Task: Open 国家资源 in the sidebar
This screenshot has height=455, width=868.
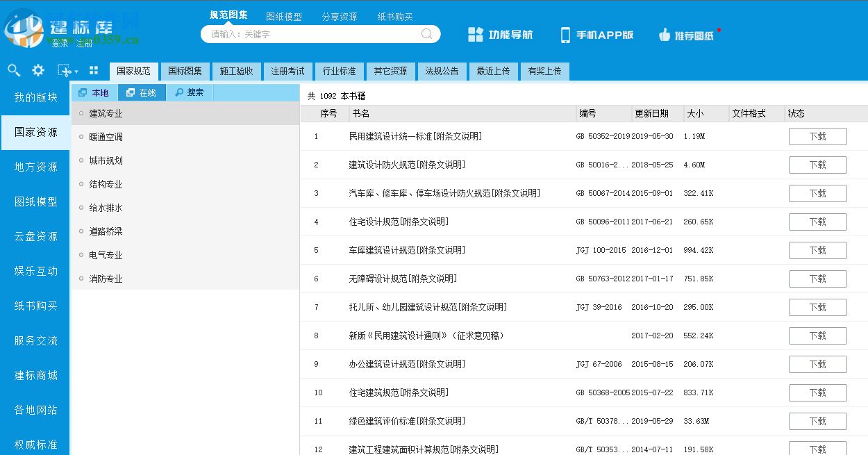Action: 35,132
